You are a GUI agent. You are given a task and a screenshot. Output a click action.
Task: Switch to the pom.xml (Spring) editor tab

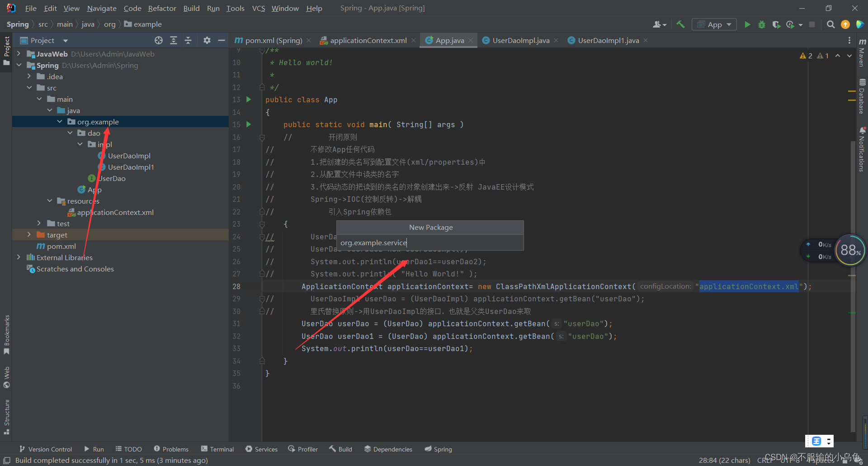tap(274, 40)
